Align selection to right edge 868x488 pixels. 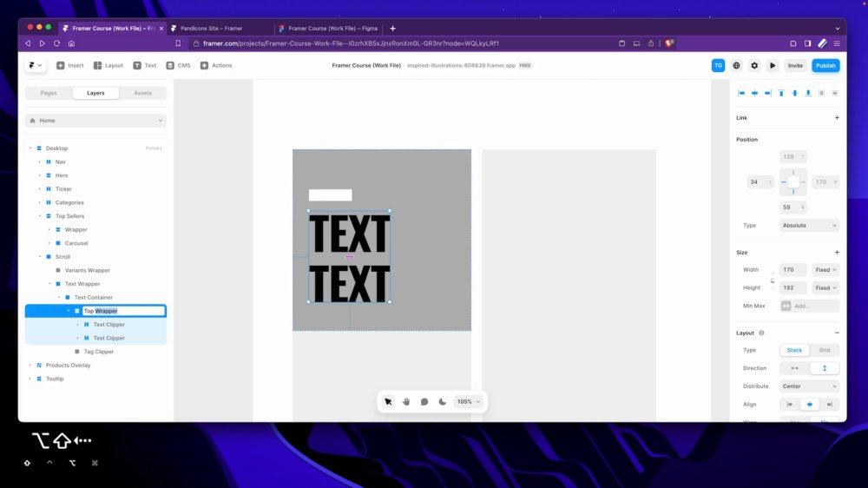(x=768, y=93)
